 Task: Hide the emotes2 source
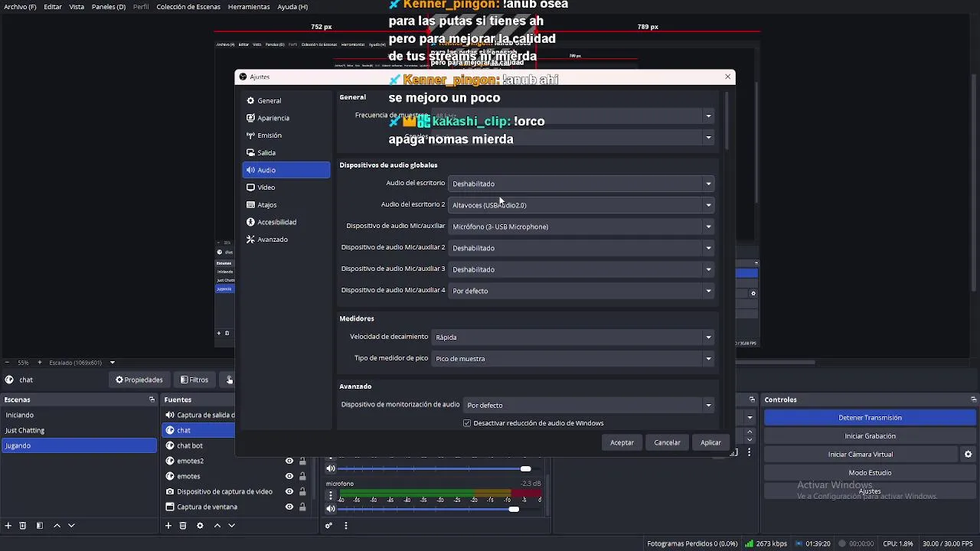289,461
